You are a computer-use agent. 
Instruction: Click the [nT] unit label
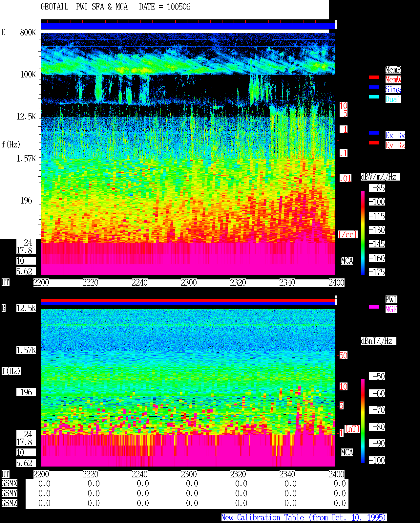pos(352,429)
